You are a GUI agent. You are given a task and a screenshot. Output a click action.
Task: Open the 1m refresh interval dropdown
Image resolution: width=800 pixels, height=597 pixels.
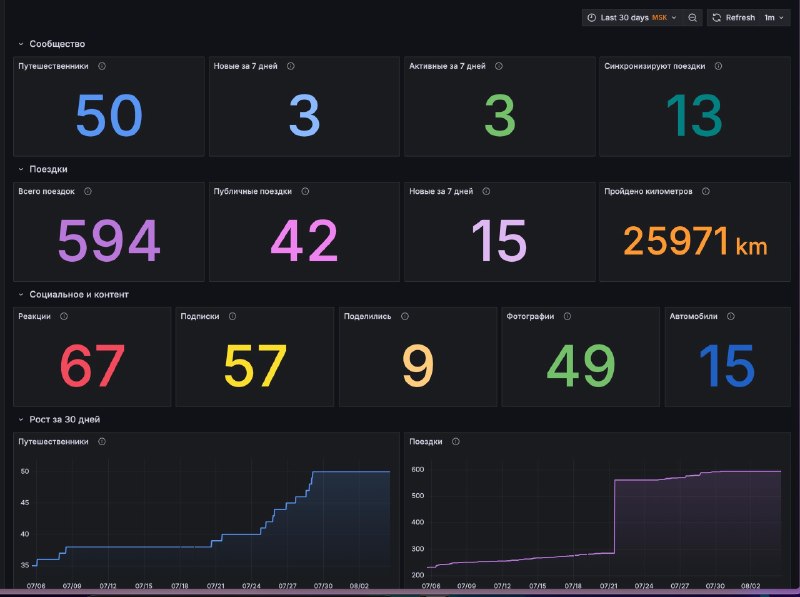coord(773,18)
